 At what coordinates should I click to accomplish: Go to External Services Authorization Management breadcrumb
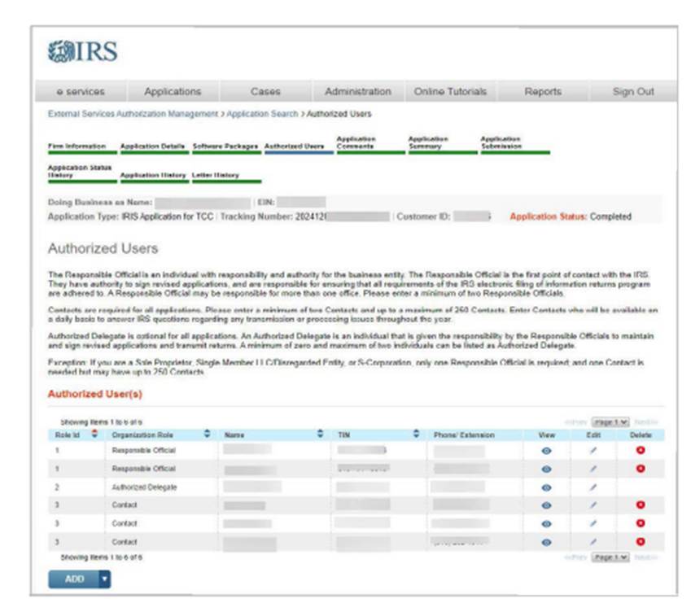(x=133, y=114)
